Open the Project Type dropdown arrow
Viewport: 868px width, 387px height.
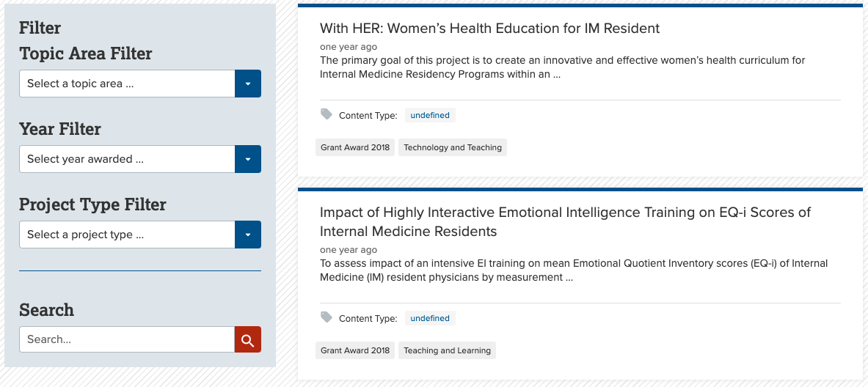point(247,235)
